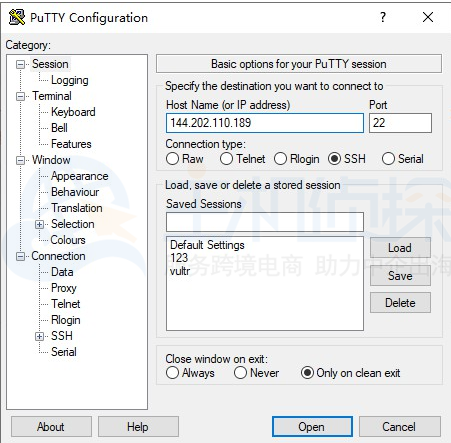This screenshot has width=451, height=443.
Task: Expand the SSH tree node
Action: [x=39, y=336]
